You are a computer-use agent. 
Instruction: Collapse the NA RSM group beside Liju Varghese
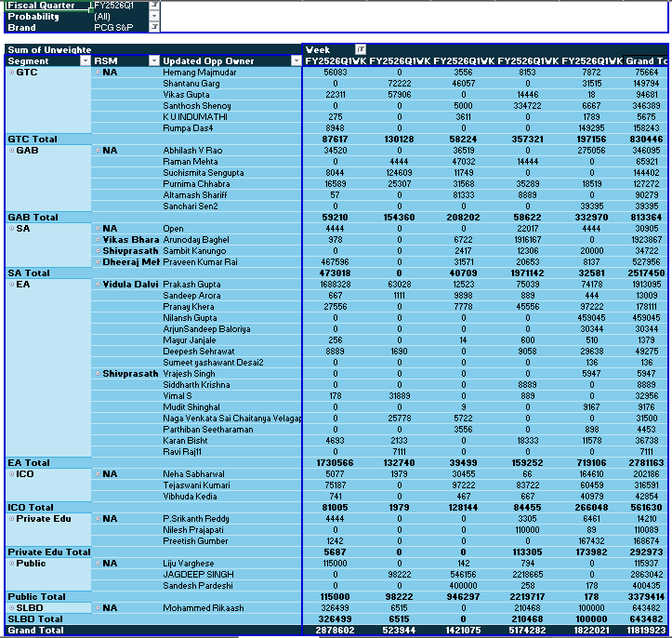pos(99,563)
